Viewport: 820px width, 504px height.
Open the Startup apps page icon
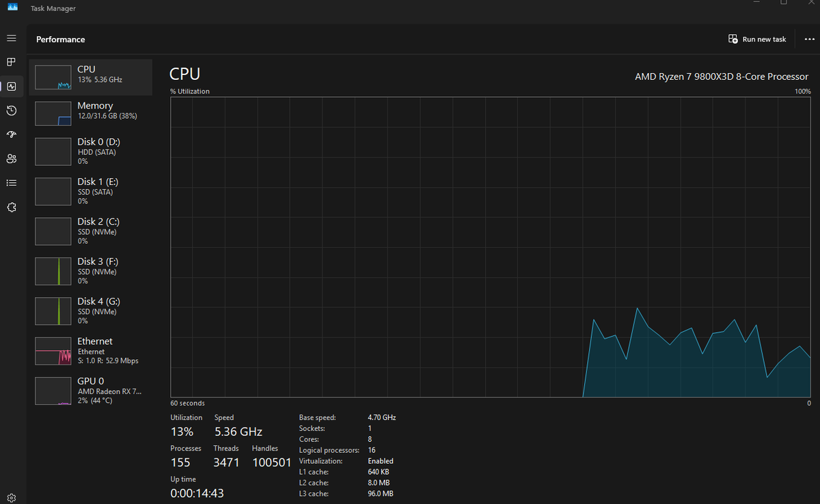[12, 135]
